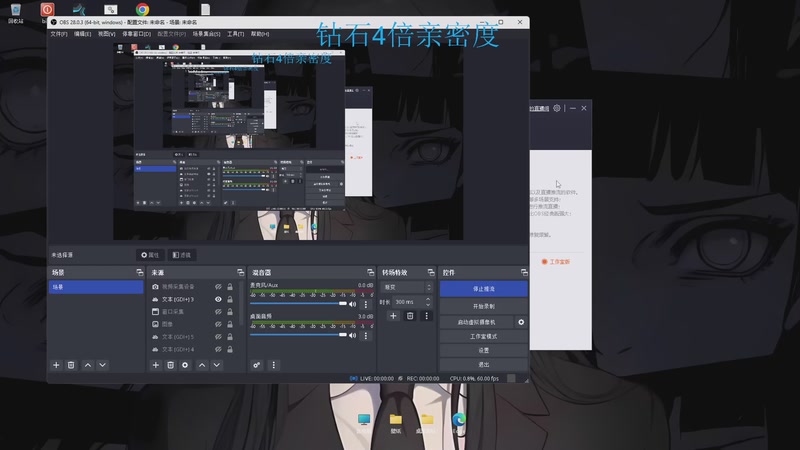Start the virtual camera
The width and height of the screenshot is (800, 450).
point(477,322)
